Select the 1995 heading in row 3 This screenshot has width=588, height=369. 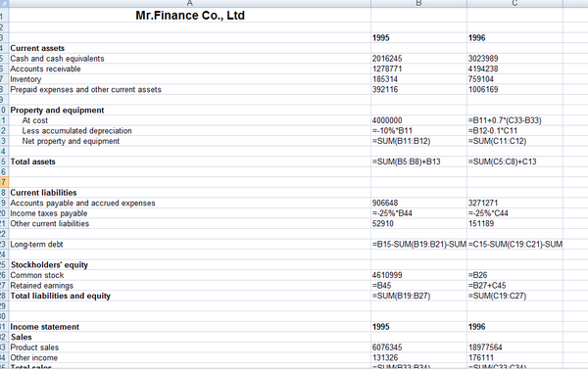point(381,38)
